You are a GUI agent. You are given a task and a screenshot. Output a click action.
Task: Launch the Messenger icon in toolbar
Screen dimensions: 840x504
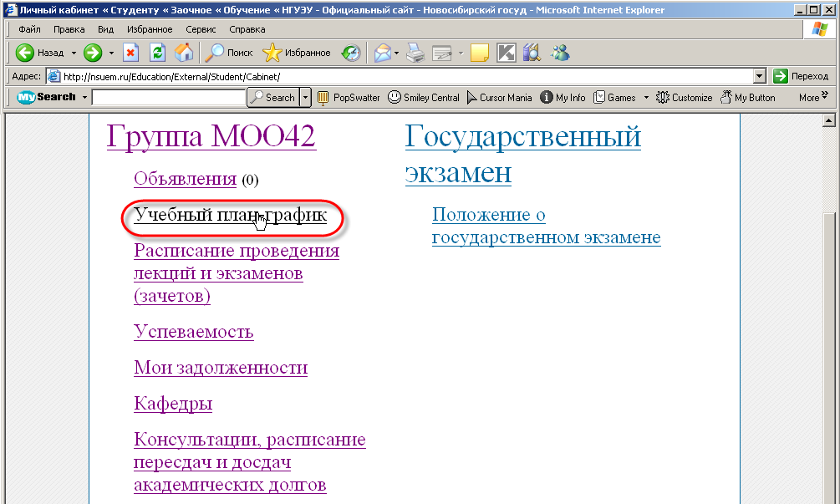pos(559,53)
